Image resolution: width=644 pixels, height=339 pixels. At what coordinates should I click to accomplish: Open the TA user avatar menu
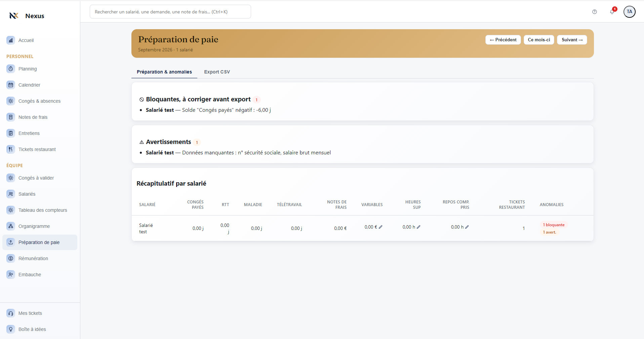[630, 12]
